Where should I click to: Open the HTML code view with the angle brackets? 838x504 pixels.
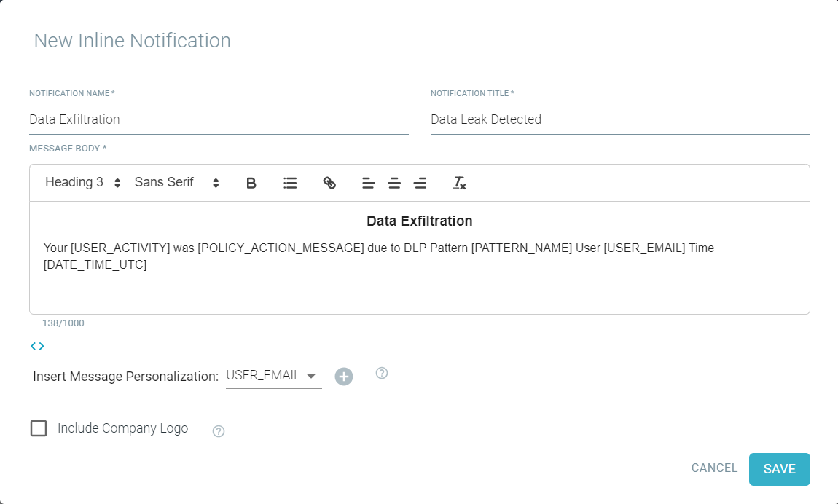point(37,346)
